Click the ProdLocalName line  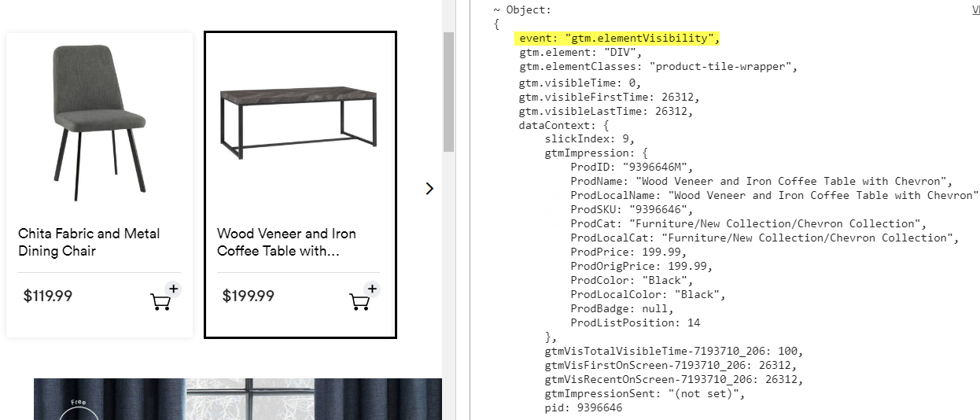(x=775, y=195)
